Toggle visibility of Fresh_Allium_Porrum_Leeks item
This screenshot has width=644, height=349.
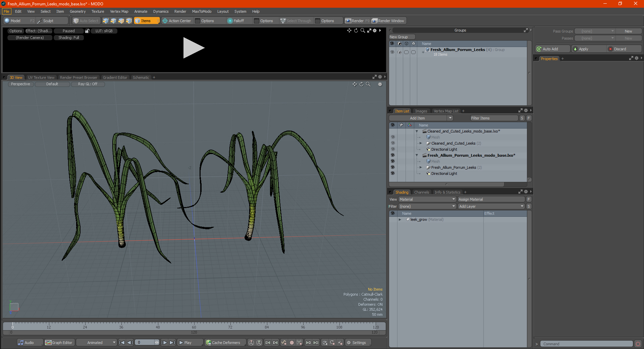click(x=392, y=167)
